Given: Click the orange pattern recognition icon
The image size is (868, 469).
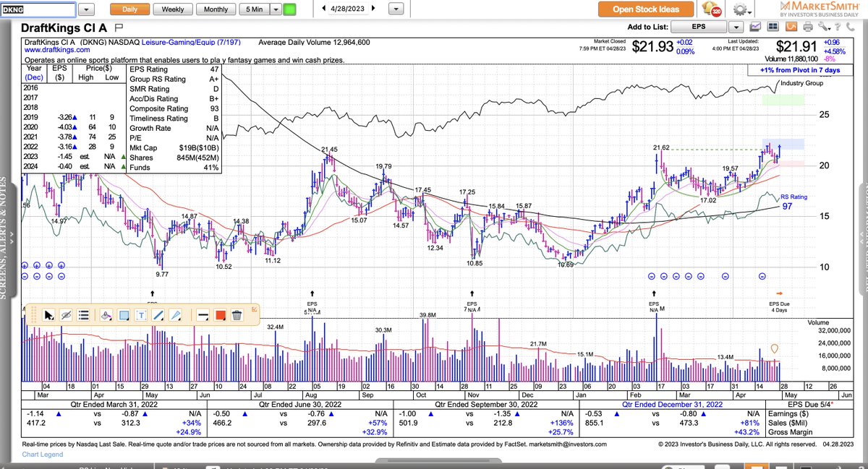Looking at the screenshot, I should [791, 27].
